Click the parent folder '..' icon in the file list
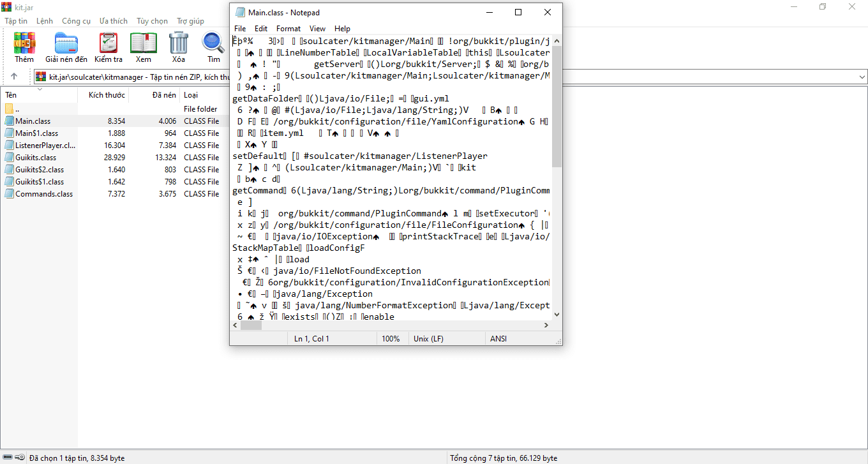 click(10, 109)
